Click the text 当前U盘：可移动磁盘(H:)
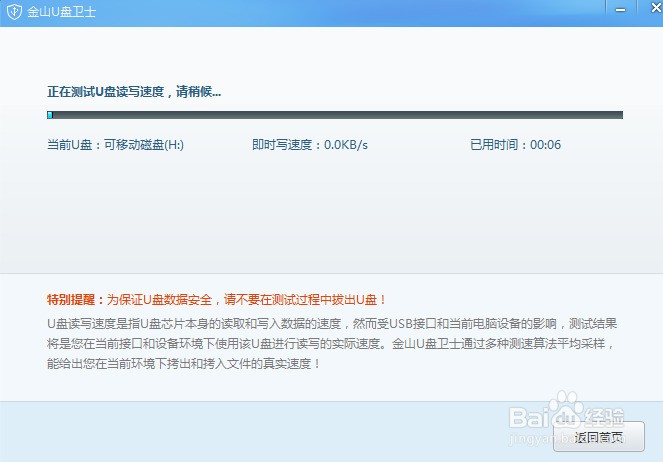 115,145
